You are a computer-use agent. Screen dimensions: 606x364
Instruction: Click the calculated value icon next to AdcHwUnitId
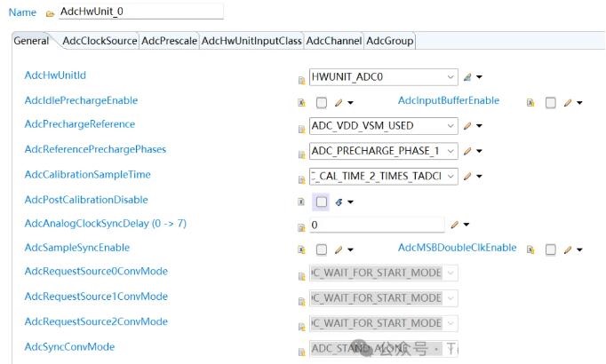[x=467, y=77]
